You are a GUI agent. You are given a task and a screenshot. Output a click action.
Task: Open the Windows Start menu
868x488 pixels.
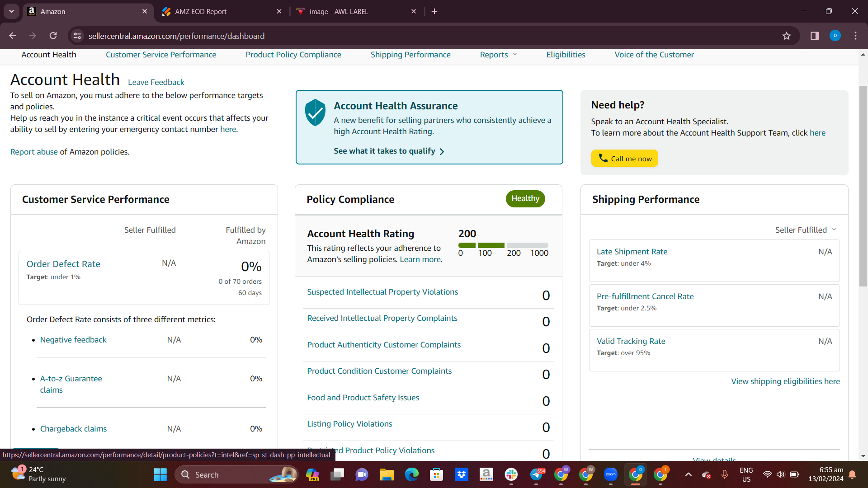pyautogui.click(x=160, y=474)
